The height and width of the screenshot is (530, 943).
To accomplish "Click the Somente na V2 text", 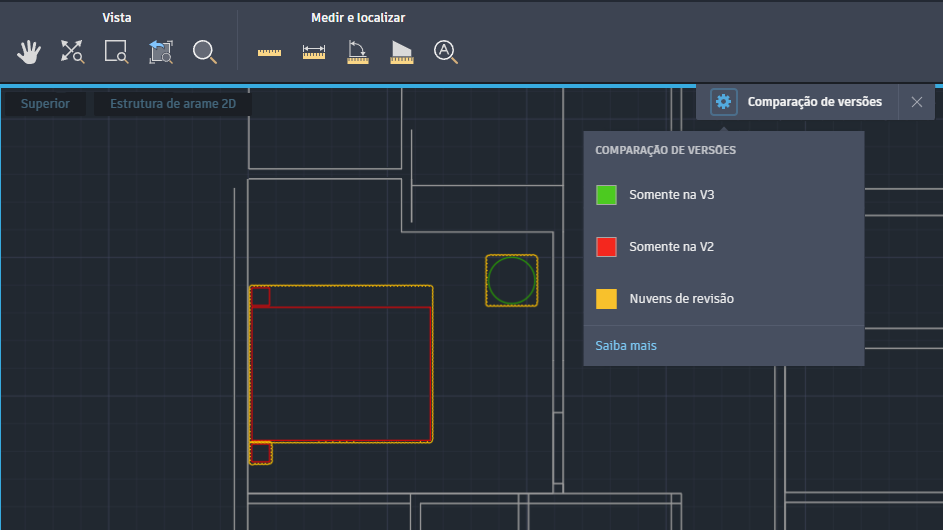I will click(x=672, y=247).
